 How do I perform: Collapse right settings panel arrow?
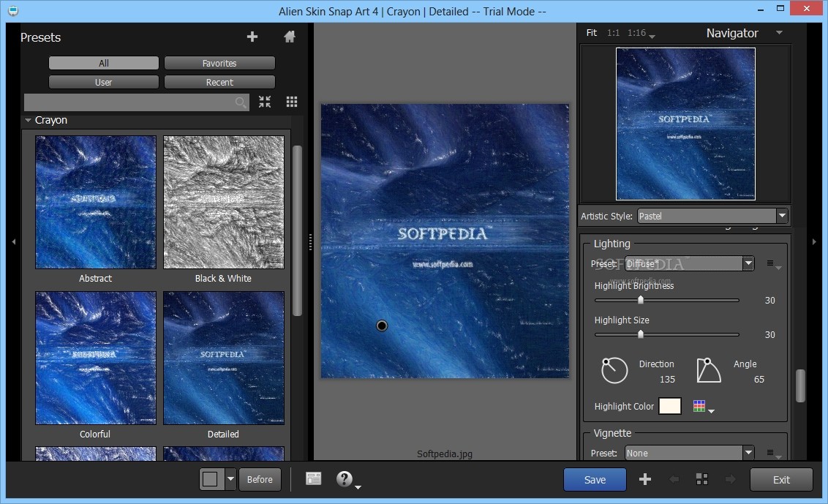(814, 241)
